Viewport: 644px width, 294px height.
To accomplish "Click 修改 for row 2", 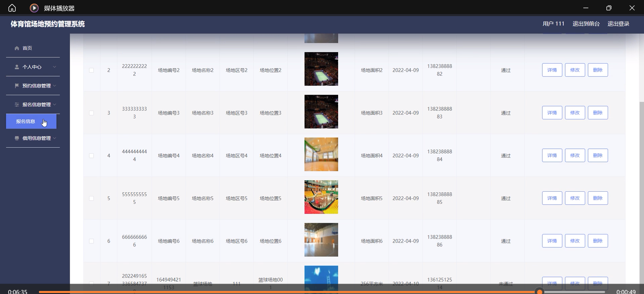I will pyautogui.click(x=575, y=70).
